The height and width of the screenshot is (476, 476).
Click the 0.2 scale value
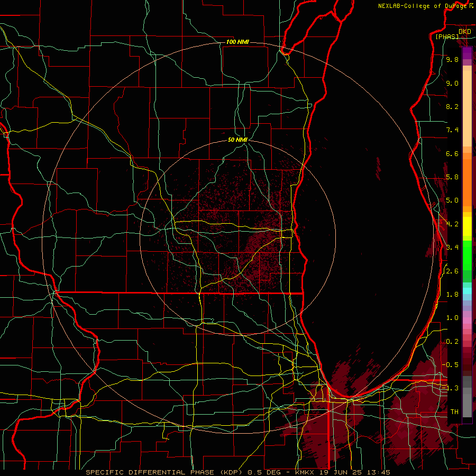(x=452, y=341)
